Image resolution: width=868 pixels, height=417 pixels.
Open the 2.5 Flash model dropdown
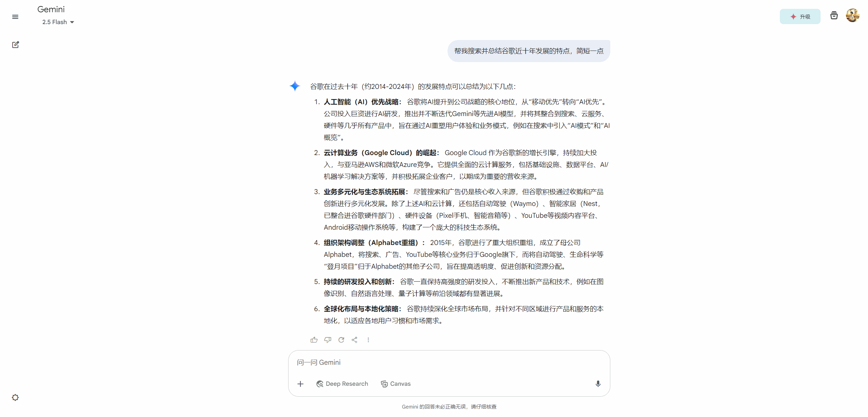(58, 22)
